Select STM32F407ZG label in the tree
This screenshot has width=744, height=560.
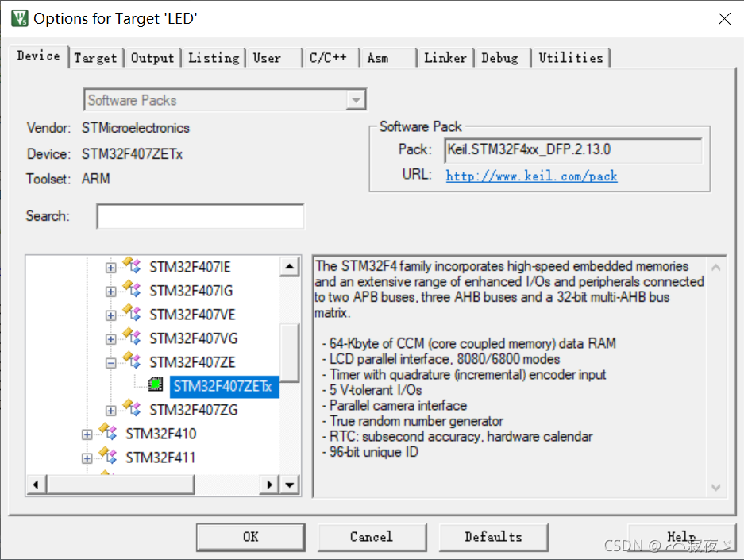click(194, 410)
